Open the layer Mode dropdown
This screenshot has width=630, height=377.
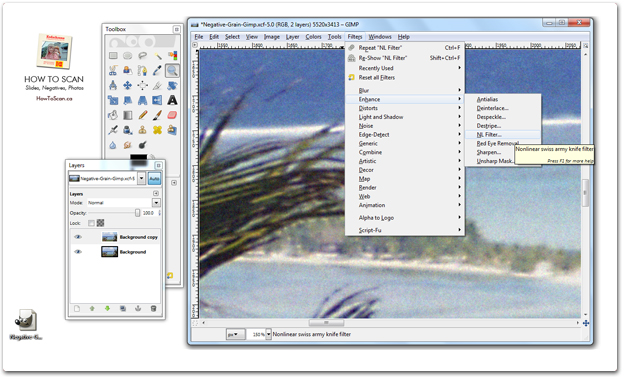click(156, 203)
